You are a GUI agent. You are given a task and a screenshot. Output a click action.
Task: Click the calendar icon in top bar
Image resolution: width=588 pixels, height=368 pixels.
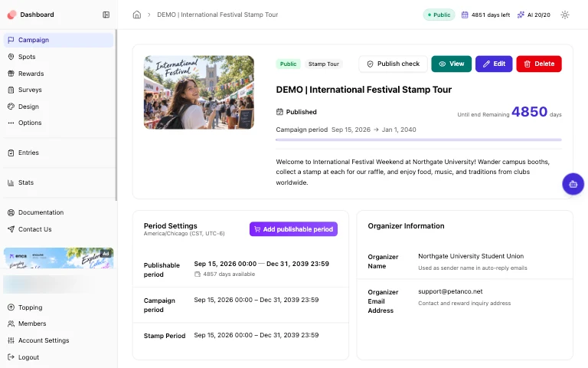point(465,15)
